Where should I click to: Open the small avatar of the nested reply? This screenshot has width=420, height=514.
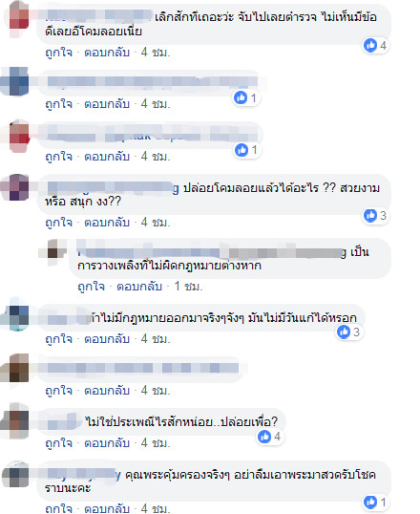point(54,250)
